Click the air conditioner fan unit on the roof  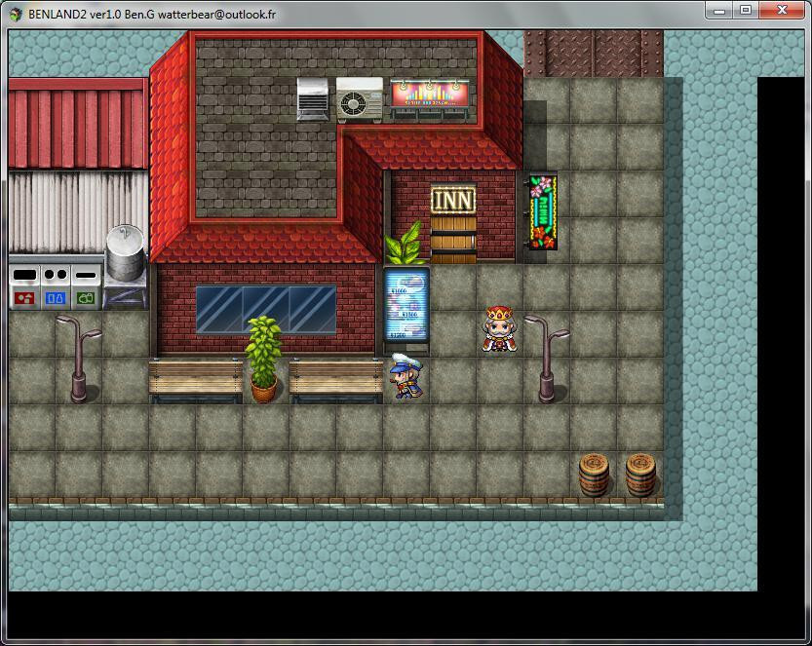tap(360, 100)
